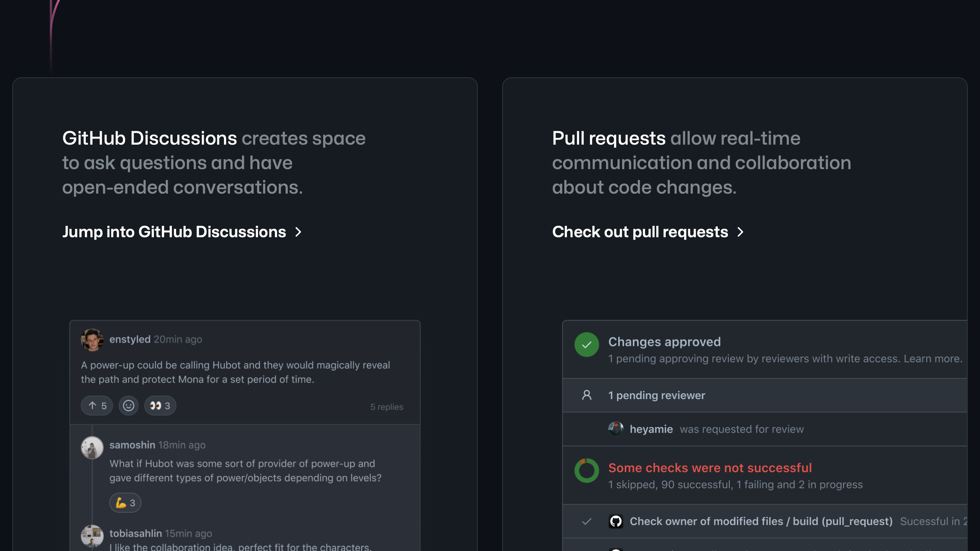
Task: Click flexed arm reaction on samoshin's reply
Action: [125, 503]
